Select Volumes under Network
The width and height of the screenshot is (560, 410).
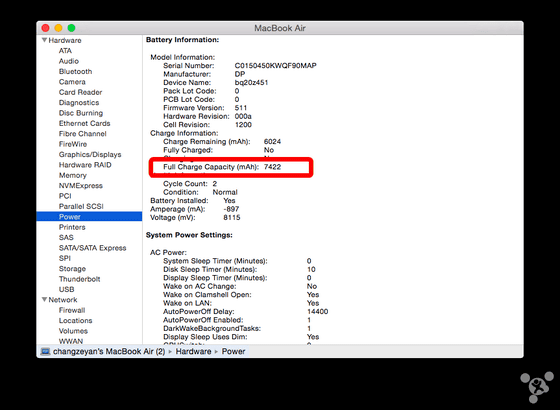(73, 331)
